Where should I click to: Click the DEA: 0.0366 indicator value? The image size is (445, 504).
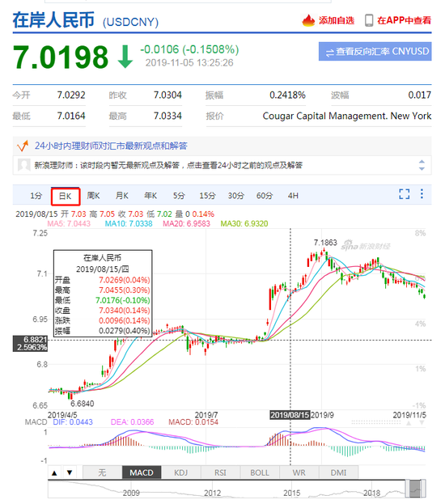[x=132, y=422]
